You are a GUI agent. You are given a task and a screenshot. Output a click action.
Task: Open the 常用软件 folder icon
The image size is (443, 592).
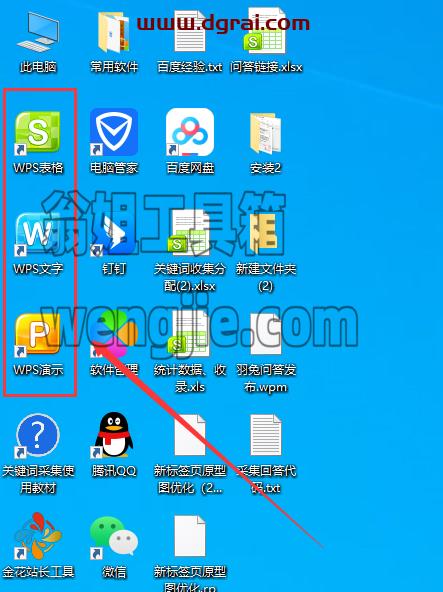(114, 32)
